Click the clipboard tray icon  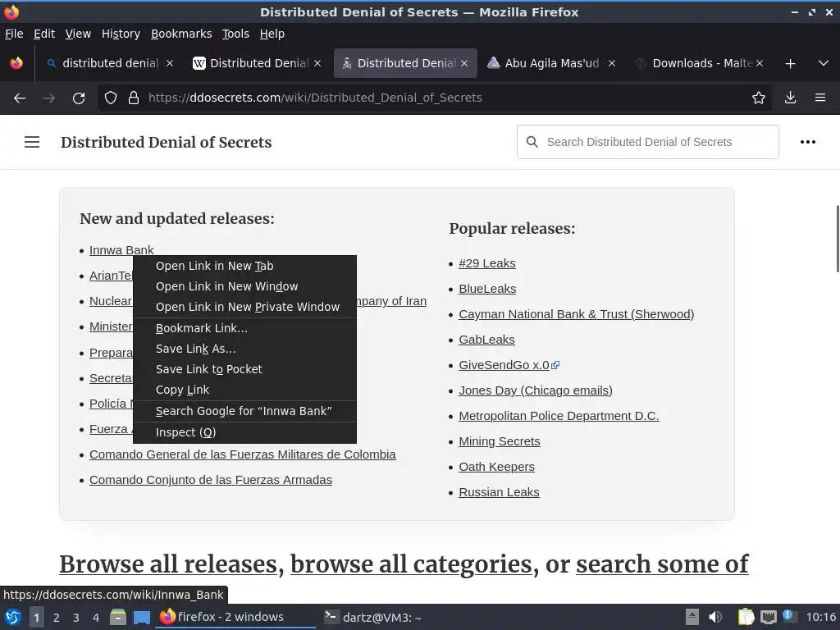(746, 617)
